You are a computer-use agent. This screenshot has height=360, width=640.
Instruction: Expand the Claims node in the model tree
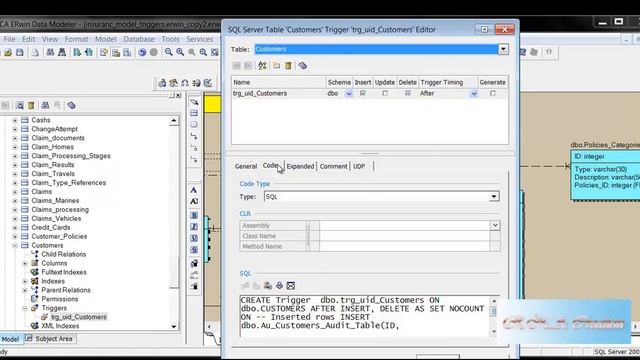(15, 191)
